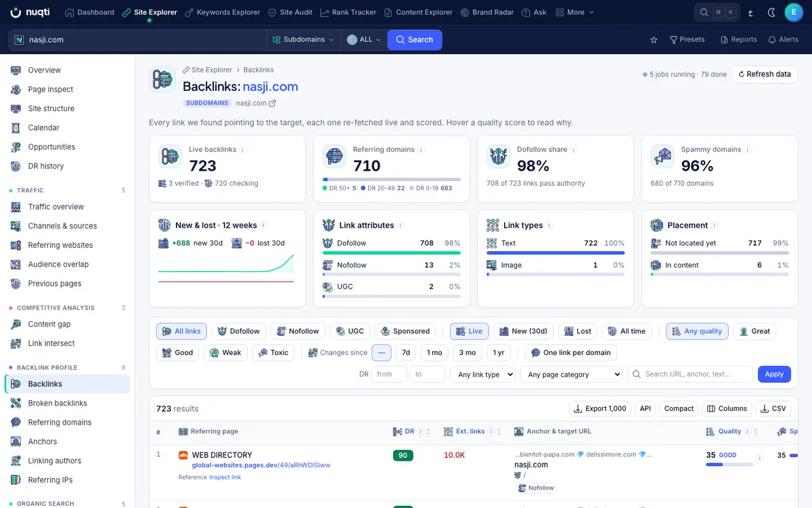The height and width of the screenshot is (508, 812).
Task: Click the info icon next to Link attributes
Action: tap(401, 226)
